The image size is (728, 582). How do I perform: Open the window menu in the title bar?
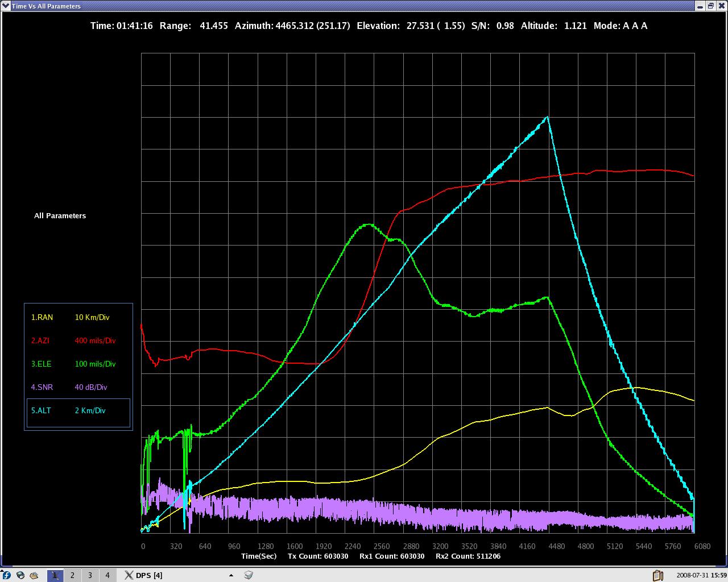point(6,6)
